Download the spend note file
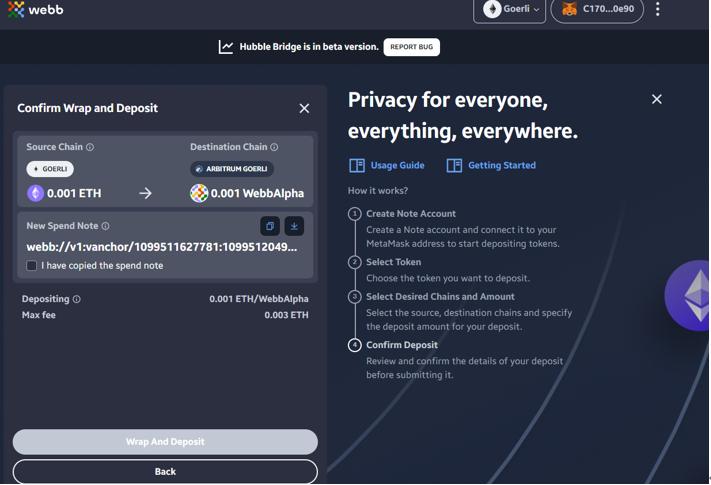 pyautogui.click(x=294, y=226)
